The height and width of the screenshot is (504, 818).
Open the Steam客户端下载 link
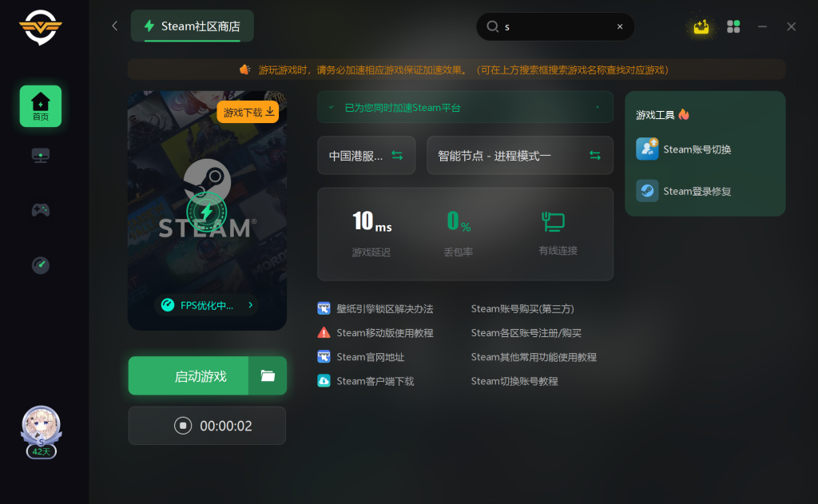pos(375,381)
